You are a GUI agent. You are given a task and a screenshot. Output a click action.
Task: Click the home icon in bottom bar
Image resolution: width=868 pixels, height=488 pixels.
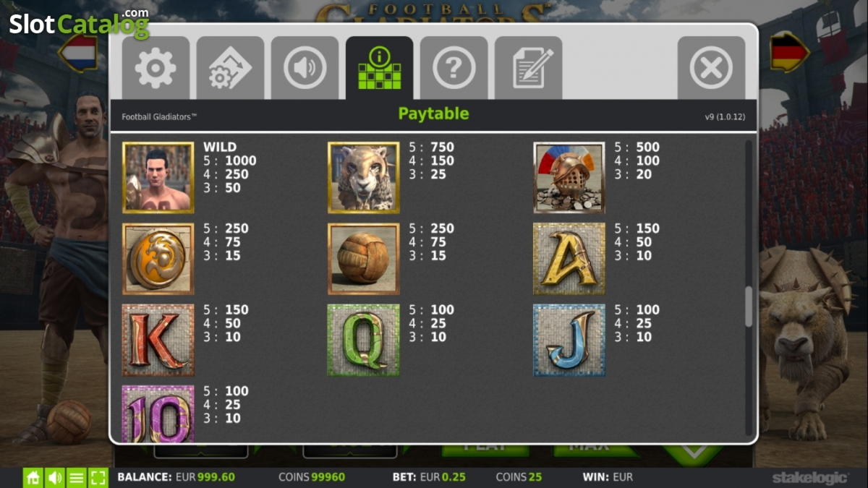coord(33,477)
